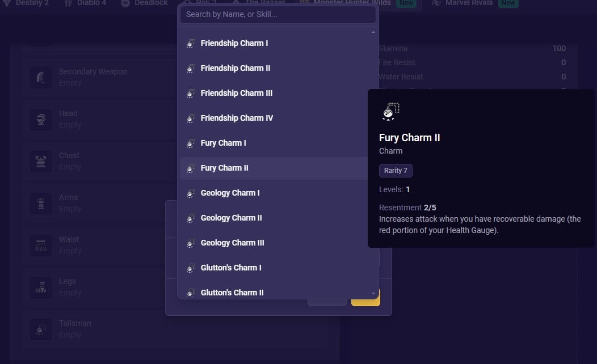Select the Legs armor slot icon
Image resolution: width=597 pixels, height=364 pixels.
[41, 287]
